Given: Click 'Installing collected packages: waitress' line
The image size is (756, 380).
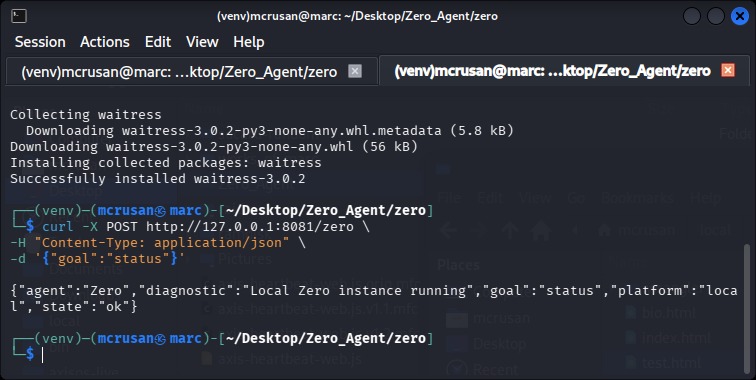Looking at the screenshot, I should tap(166, 163).
